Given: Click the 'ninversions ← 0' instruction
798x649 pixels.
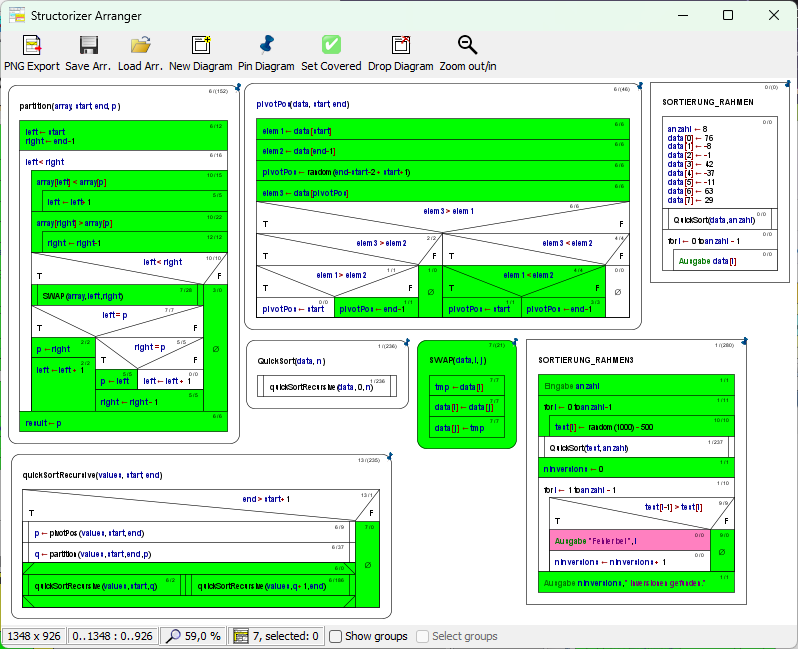Looking at the screenshot, I should [x=636, y=468].
